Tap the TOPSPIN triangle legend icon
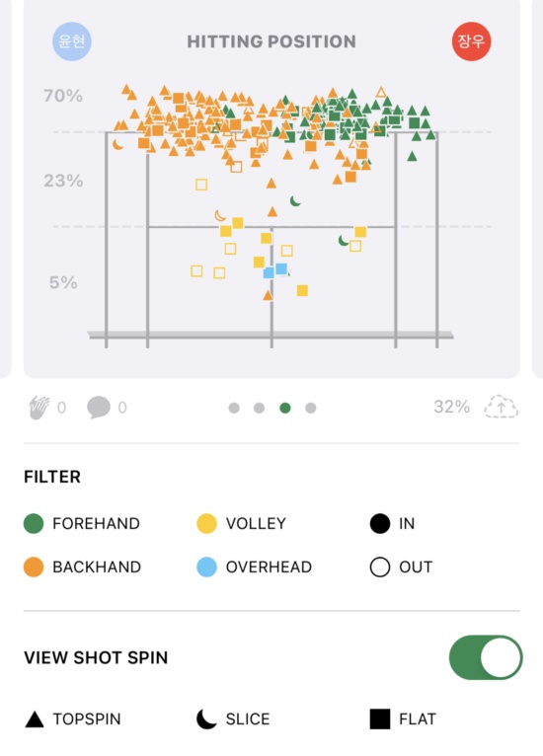This screenshot has width=543, height=756. pos(35,718)
